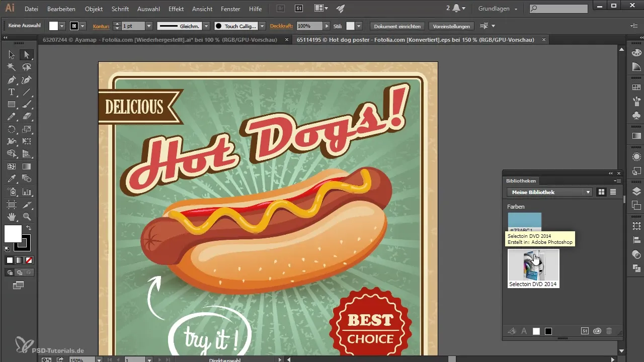Click Creative Cloud sync icon in library

point(597,331)
